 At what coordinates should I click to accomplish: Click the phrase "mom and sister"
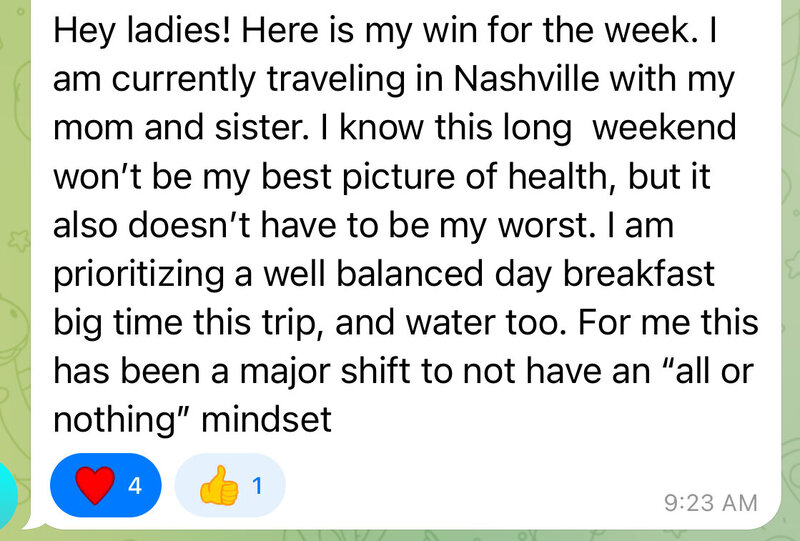(x=181, y=128)
